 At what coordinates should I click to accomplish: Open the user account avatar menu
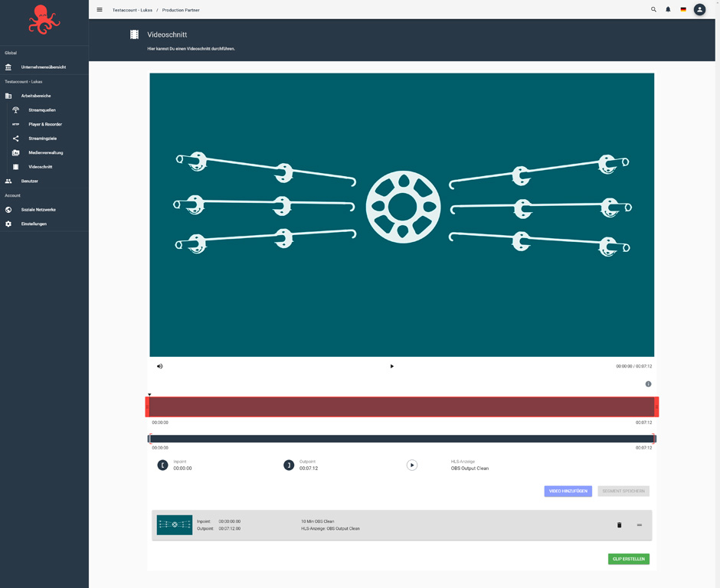click(699, 10)
